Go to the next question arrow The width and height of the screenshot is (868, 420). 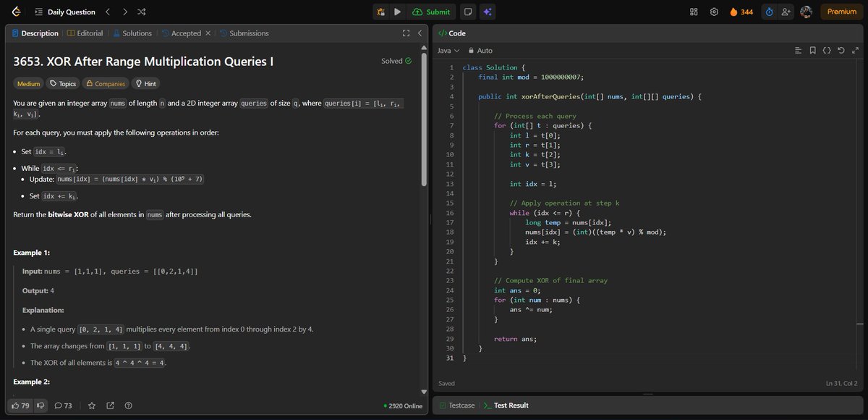click(125, 12)
